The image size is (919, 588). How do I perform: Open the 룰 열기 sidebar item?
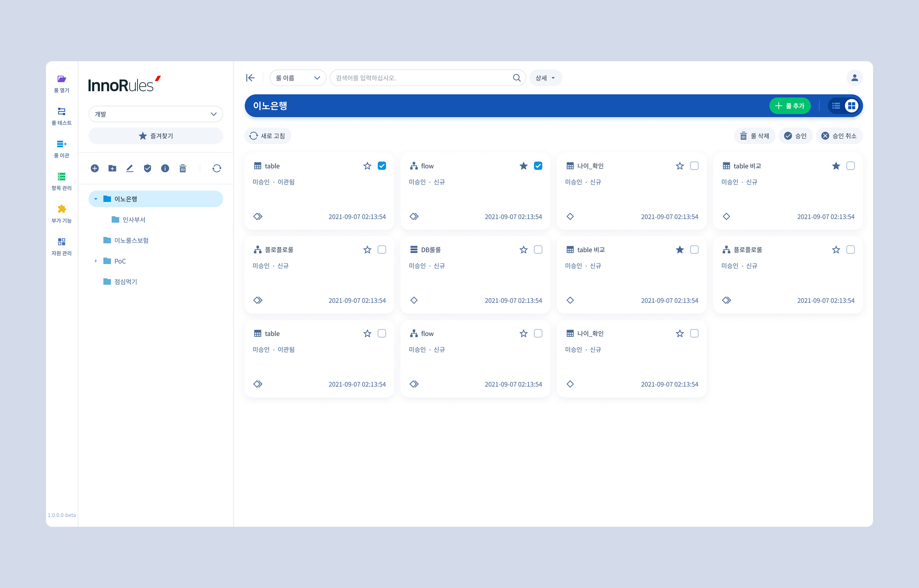62,84
